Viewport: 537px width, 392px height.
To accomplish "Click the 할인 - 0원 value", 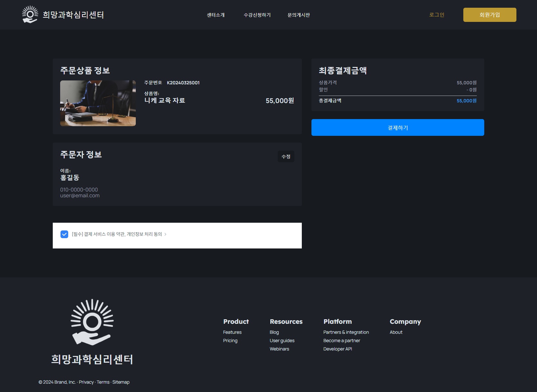I will coord(471,90).
